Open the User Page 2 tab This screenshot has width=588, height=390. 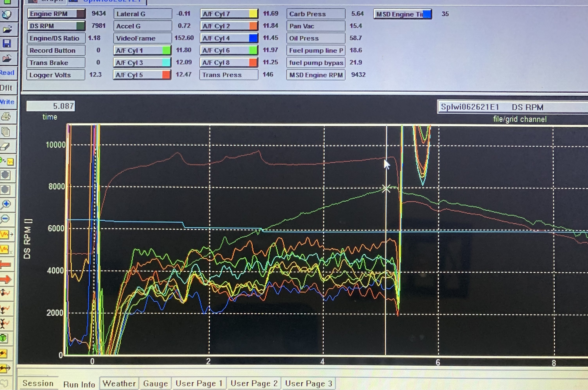254,383
